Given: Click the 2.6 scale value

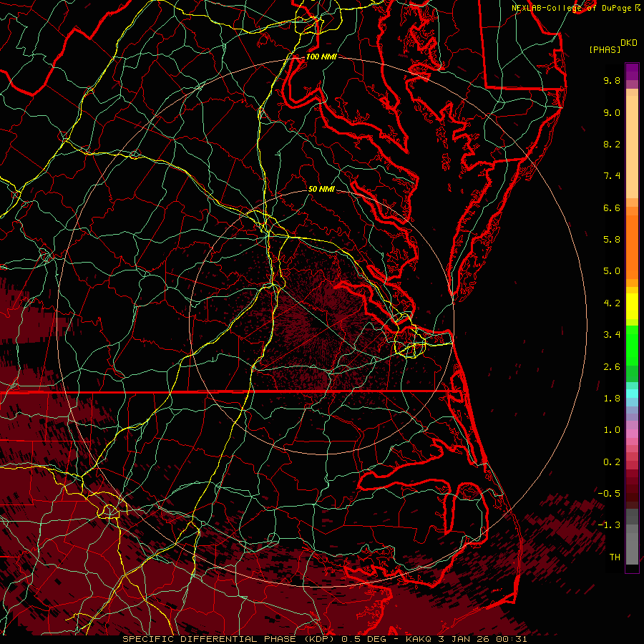Looking at the screenshot, I should [612, 367].
